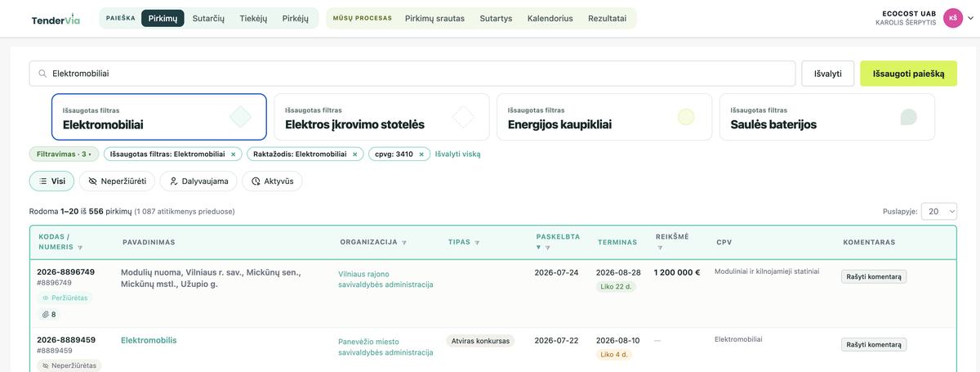Viewport: 980px width, 372px height.
Task: Click the Modulių nuoma tender title
Action: [x=211, y=278]
